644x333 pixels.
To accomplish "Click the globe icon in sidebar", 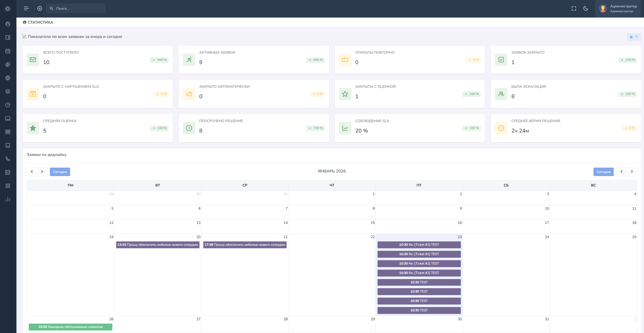I will pos(8,78).
